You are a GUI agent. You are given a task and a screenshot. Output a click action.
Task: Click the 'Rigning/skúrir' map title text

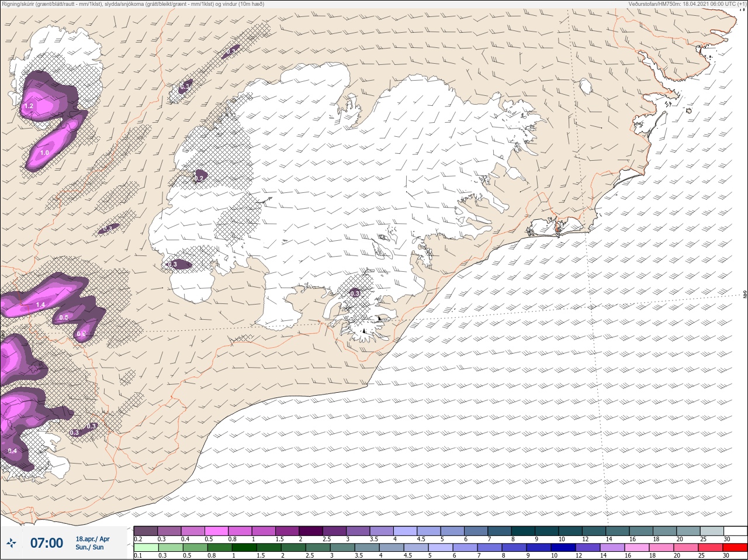[x=133, y=4]
